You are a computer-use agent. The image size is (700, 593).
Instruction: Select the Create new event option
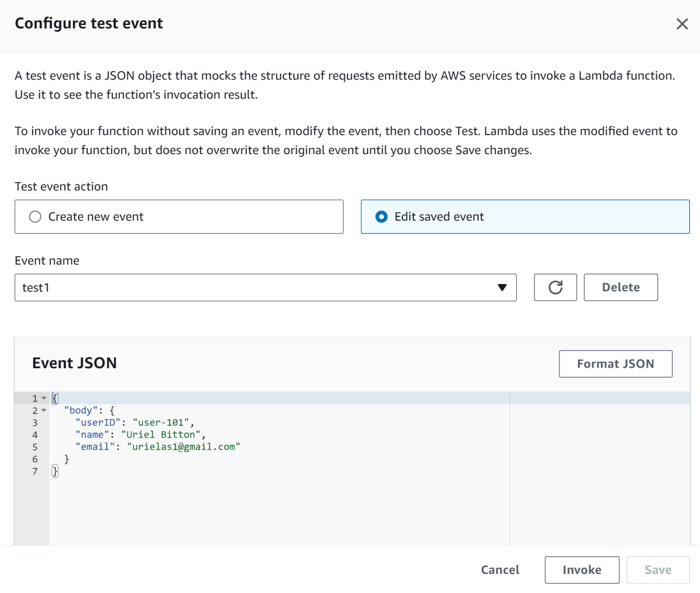(36, 216)
